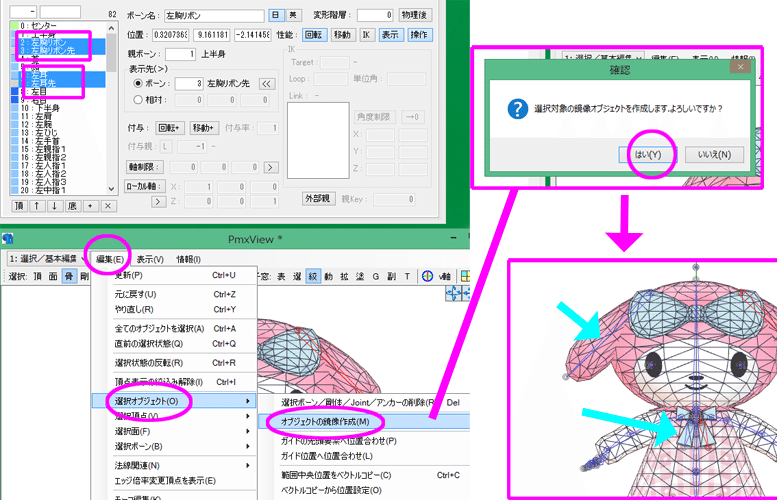Choose オブジェクトの鏡像作成(M) in submenu
The width and height of the screenshot is (777, 500).
pos(364,422)
